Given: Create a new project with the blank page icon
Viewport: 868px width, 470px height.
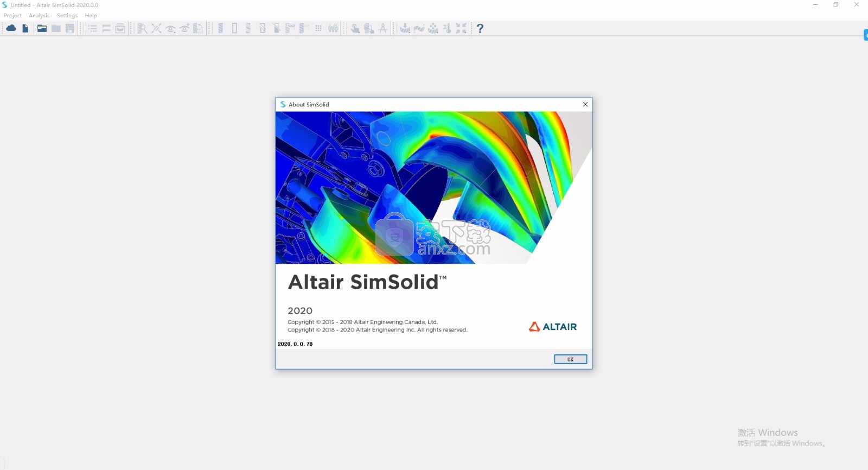Looking at the screenshot, I should [x=25, y=28].
